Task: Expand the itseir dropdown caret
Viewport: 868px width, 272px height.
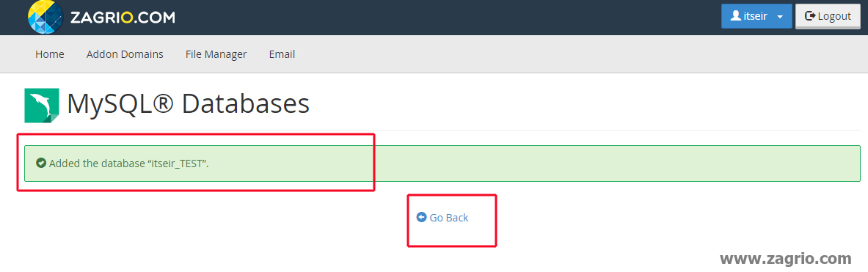Action: click(780, 17)
